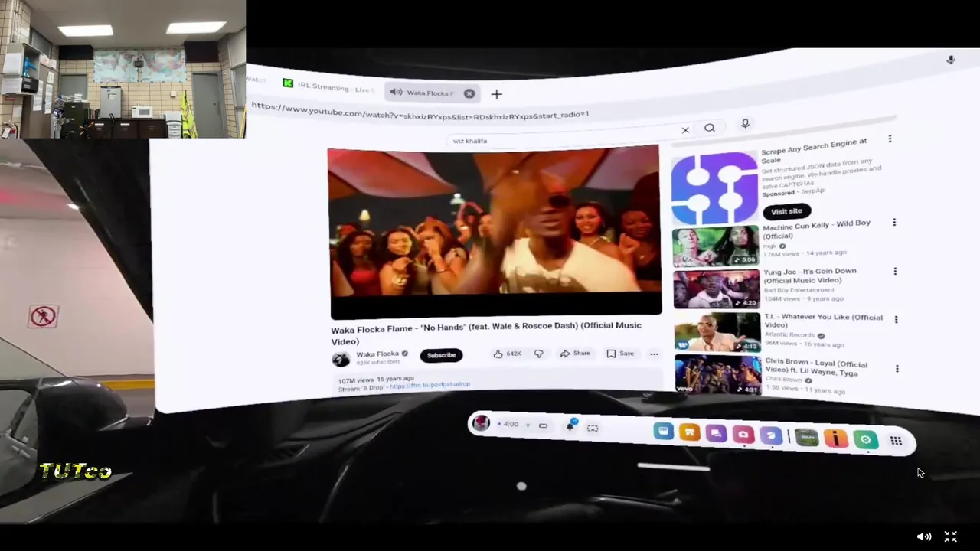Play the T.I. Whatever You Like thumbnail
The image size is (980, 551).
coord(717,332)
